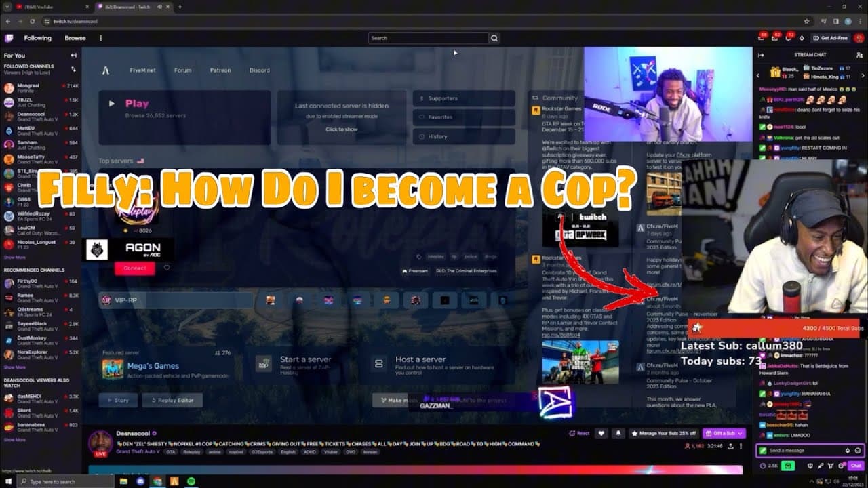
Task: Expand followed channels with Show More
Action: [x=15, y=258]
